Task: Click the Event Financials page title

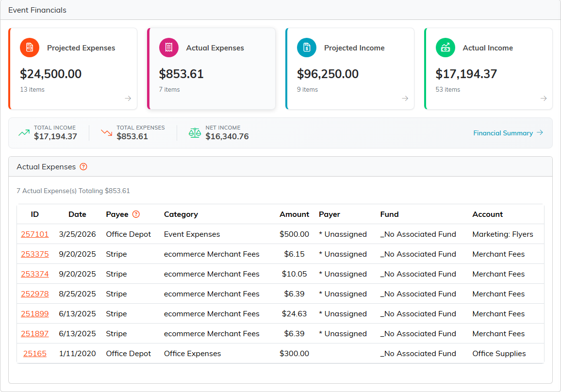Action: coord(37,10)
